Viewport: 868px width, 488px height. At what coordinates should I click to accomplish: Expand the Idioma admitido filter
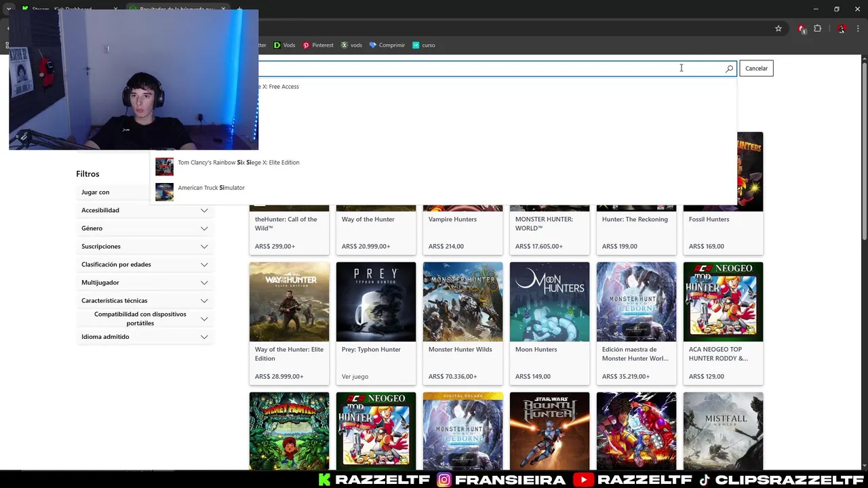144,337
